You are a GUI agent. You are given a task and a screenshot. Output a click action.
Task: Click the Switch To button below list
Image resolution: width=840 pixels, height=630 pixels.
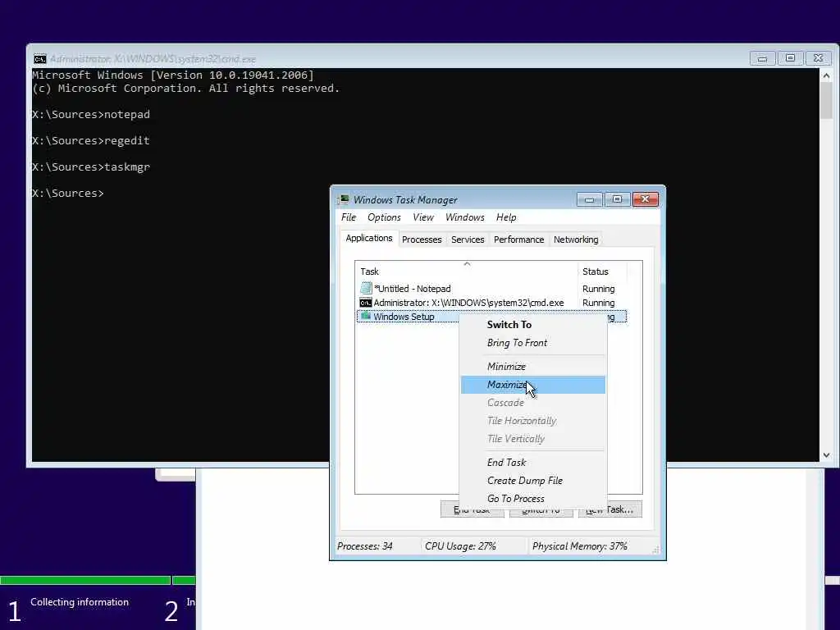coord(541,509)
